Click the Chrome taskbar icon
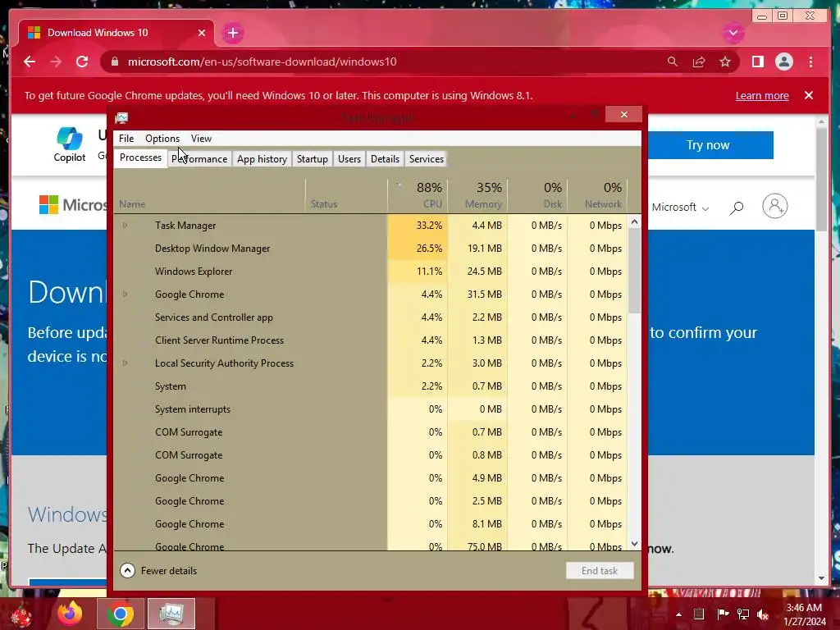This screenshot has height=630, width=840. click(120, 614)
